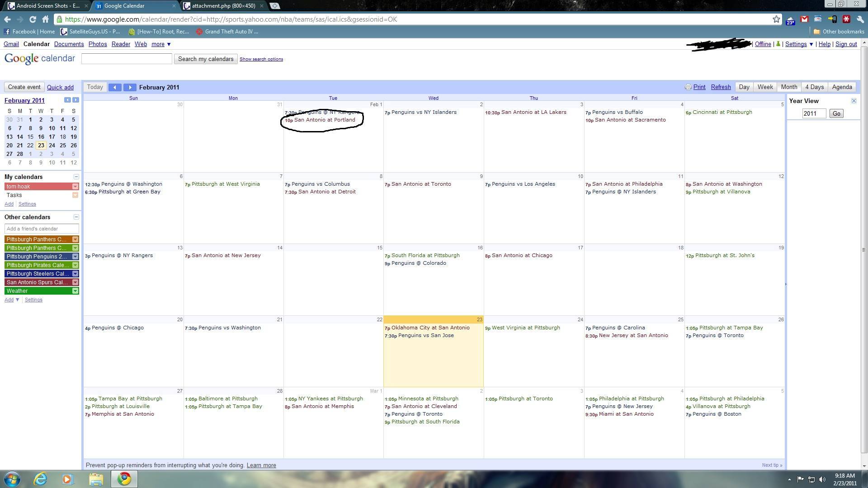Click the green Labs flask icon
The width and height of the screenshot is (868, 488).
778,44
